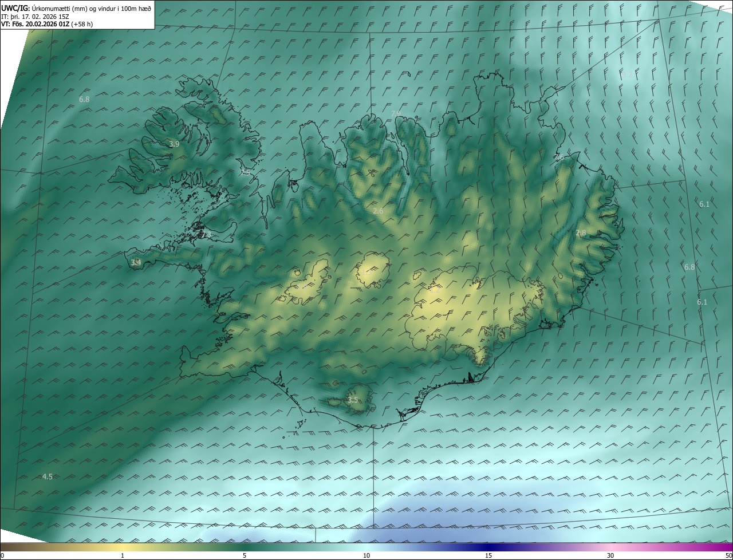Screen dimensions: 733x560
Task: Click the colour scale tick labelled 1
Action: (123, 555)
